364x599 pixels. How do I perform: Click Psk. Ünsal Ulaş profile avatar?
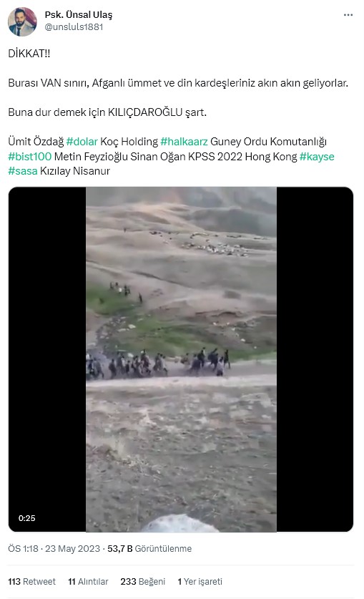[x=22, y=21]
